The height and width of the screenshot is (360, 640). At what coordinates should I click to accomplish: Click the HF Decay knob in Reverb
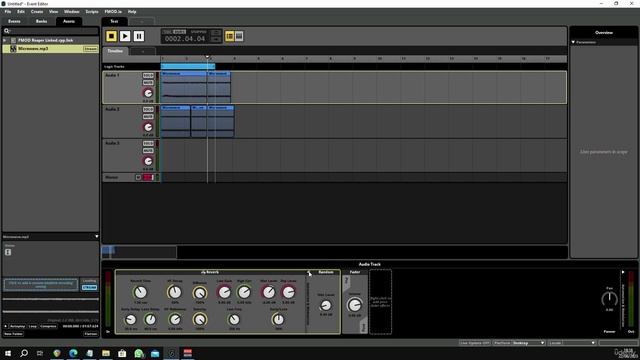pos(175,292)
